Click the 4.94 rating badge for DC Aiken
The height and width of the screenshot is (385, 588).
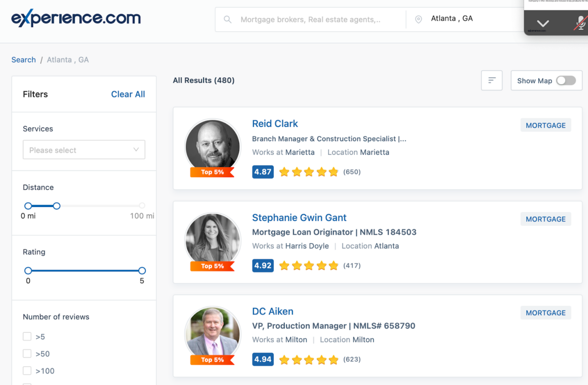(263, 359)
